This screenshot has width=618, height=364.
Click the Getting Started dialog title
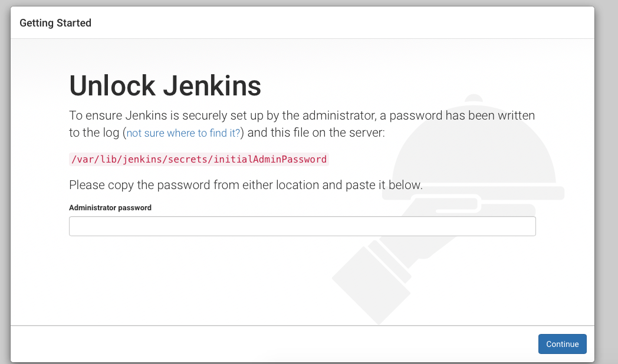(x=55, y=23)
